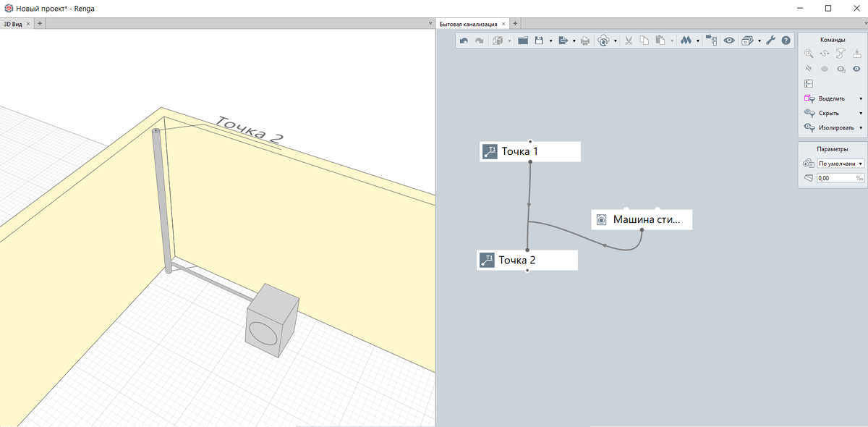Expand the Скрыть dropdown arrow
This screenshot has width=868, height=427.
pyautogui.click(x=861, y=114)
